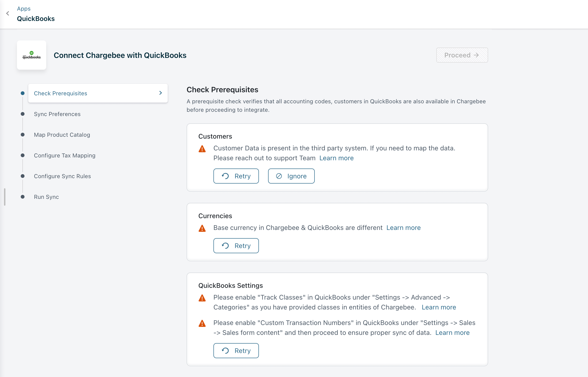Screen dimensions: 588x377
Task: Click the Retry button in QuickBooks Settings
Action: [236, 351]
